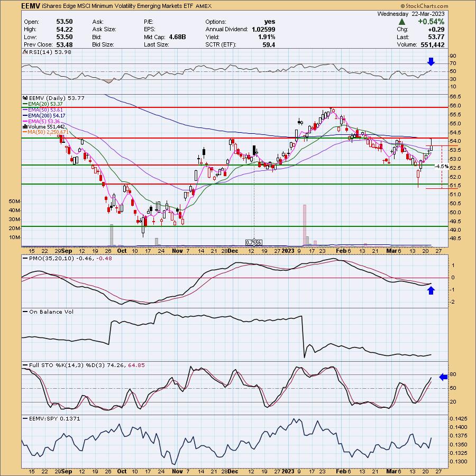Click the SCTR (ETF) value 59.4
The image size is (476, 476).
coord(269,44)
